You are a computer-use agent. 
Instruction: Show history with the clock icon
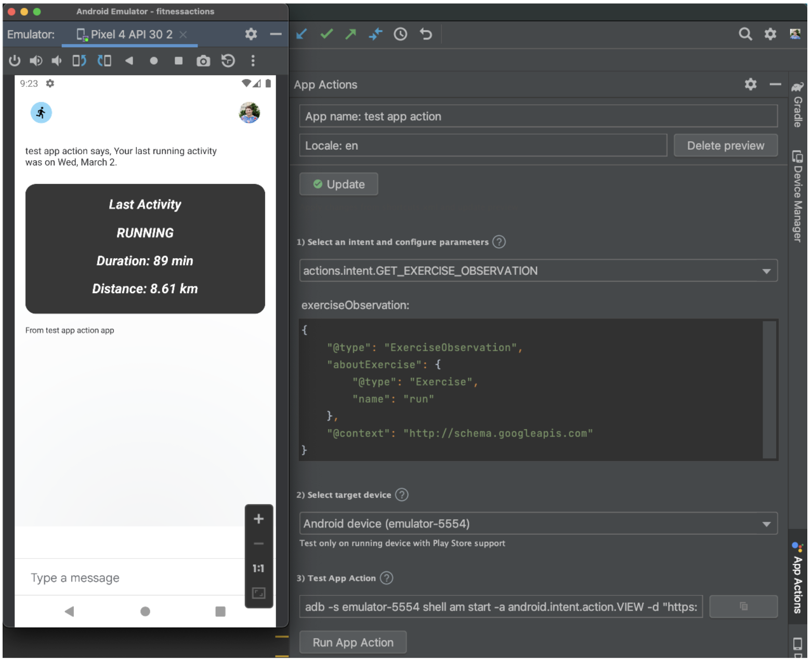click(x=400, y=34)
